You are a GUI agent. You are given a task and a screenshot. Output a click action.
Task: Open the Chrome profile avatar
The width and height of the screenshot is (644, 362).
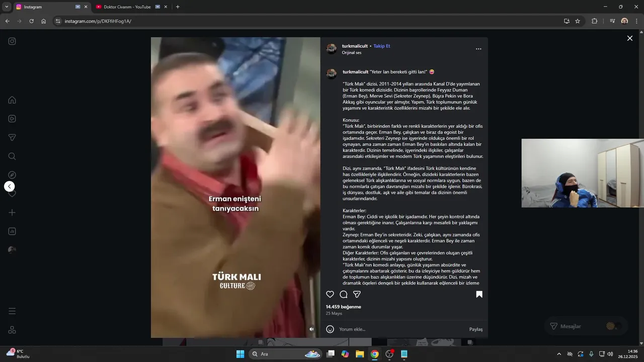pyautogui.click(x=624, y=21)
